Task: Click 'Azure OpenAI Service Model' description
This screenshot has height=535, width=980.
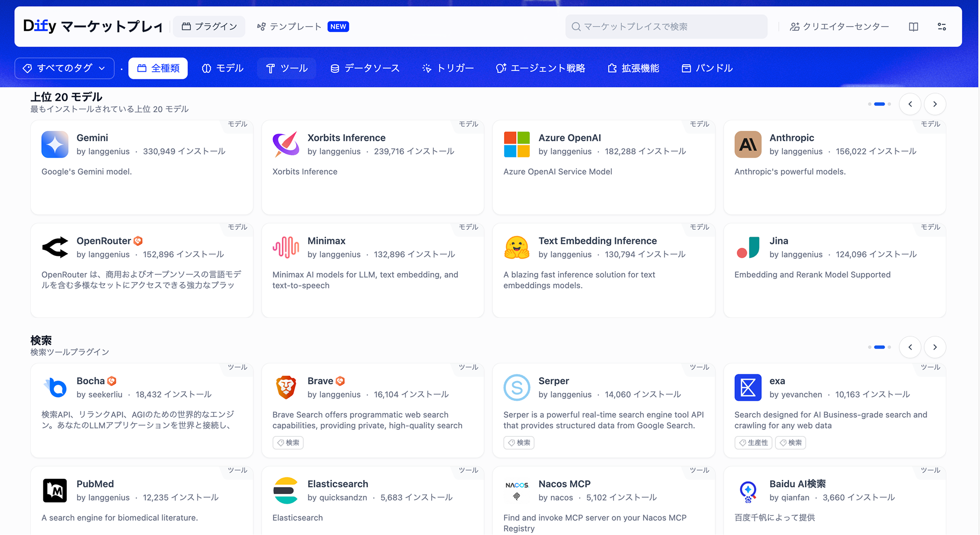Action: coord(558,171)
